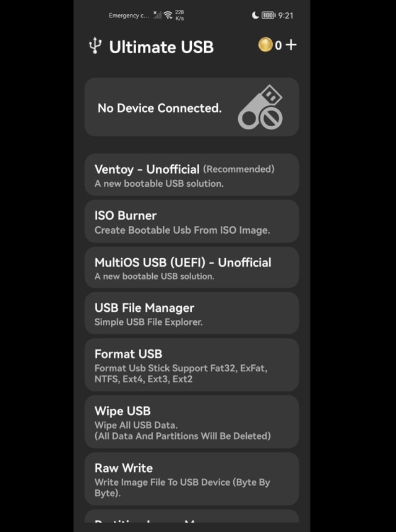Tap the gold coin icon
This screenshot has height=532, width=396.
[x=265, y=45]
